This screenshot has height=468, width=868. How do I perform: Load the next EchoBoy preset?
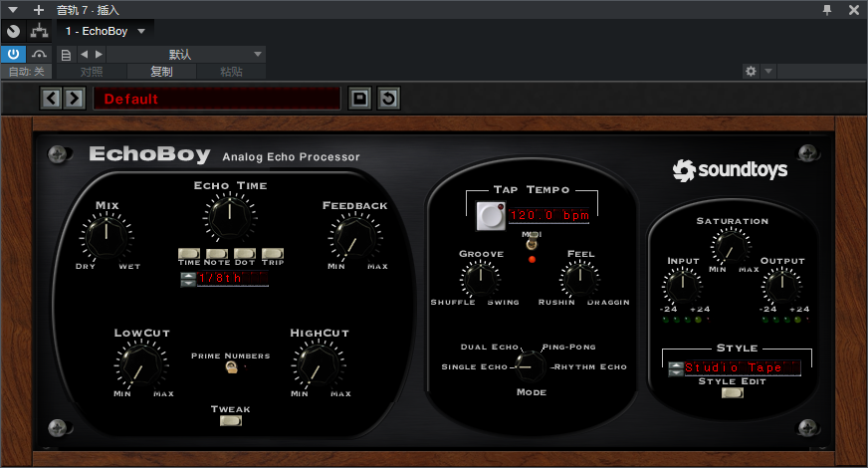point(75,99)
